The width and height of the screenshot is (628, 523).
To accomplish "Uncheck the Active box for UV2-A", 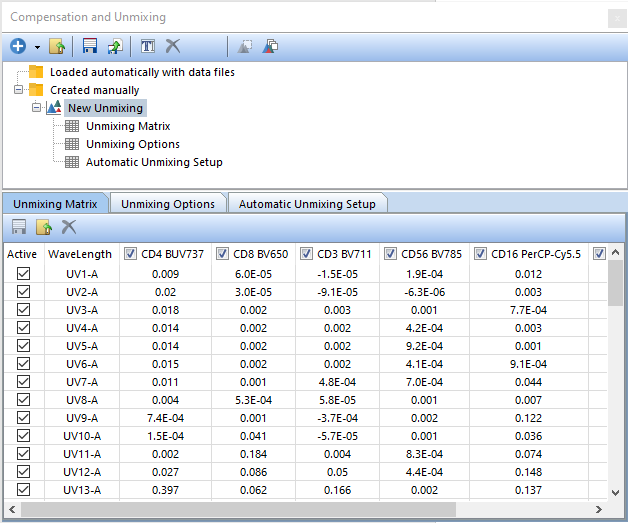I will click(x=24, y=292).
